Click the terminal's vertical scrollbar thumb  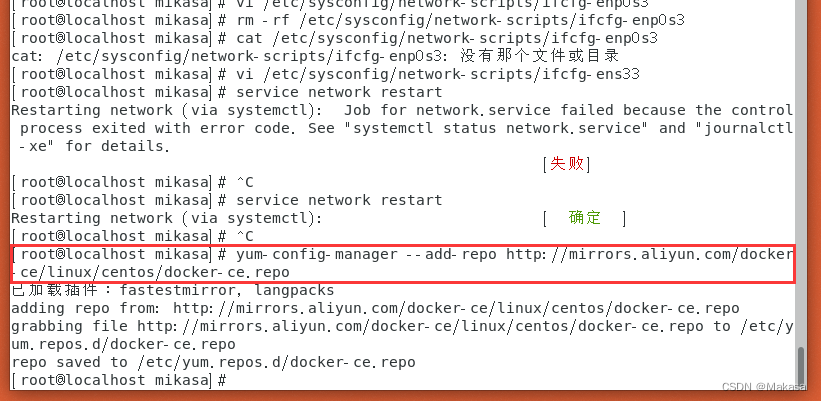click(x=801, y=366)
